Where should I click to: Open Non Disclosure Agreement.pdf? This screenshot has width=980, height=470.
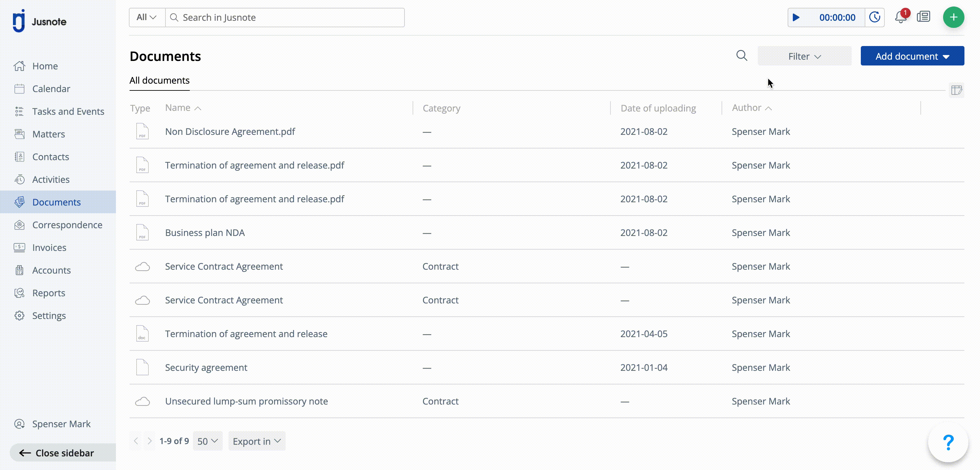coord(230,131)
